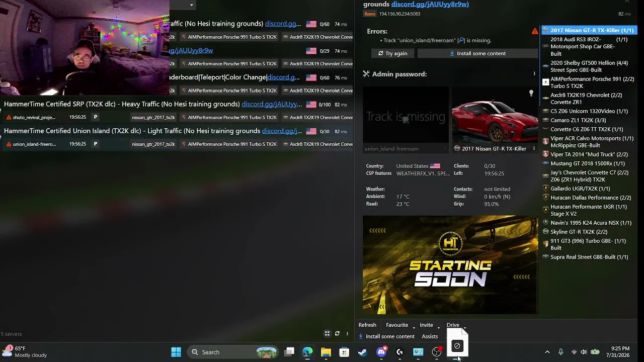This screenshot has height=362, width=644.
Task: Open the discord.gg/jAUUyy8r9w link in server details
Action: click(430, 4)
